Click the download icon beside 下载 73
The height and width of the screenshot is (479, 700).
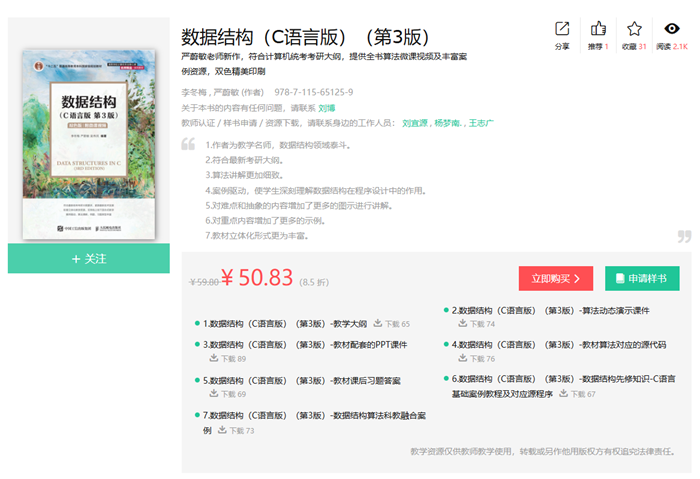click(x=222, y=429)
